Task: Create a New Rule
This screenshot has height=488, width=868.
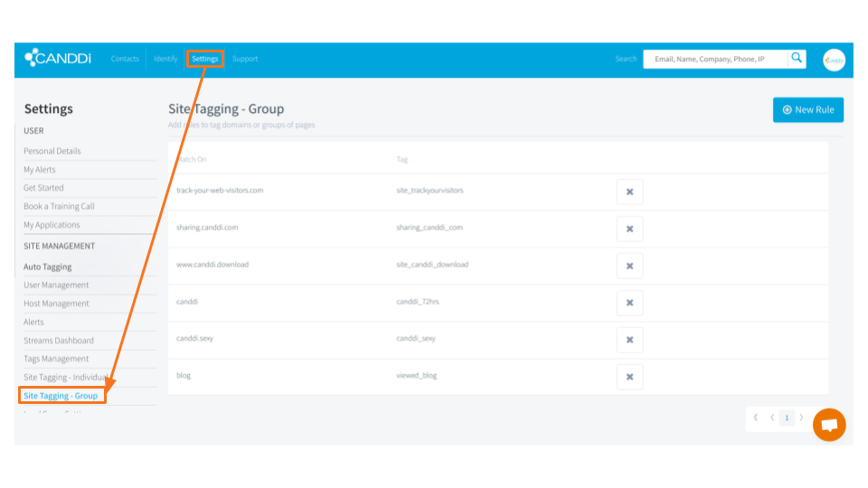Action: coord(807,109)
